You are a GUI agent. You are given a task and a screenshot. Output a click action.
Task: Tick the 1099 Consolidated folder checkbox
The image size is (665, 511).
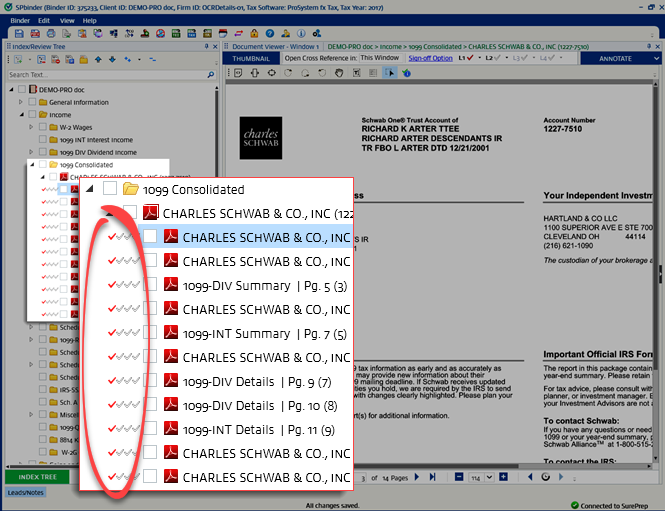click(109, 189)
